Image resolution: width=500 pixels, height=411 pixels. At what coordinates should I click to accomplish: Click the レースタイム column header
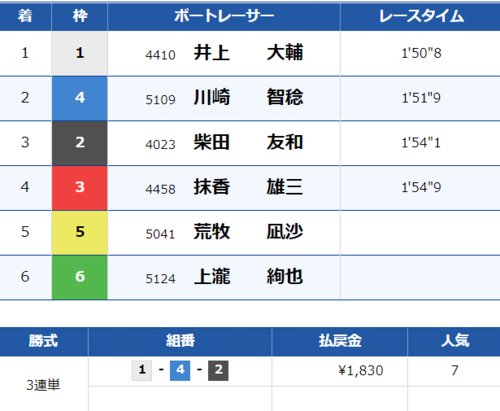pyautogui.click(x=421, y=16)
